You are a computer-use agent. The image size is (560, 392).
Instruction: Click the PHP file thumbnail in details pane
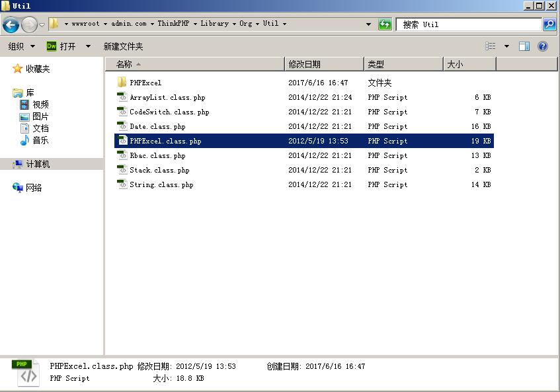[26, 373]
